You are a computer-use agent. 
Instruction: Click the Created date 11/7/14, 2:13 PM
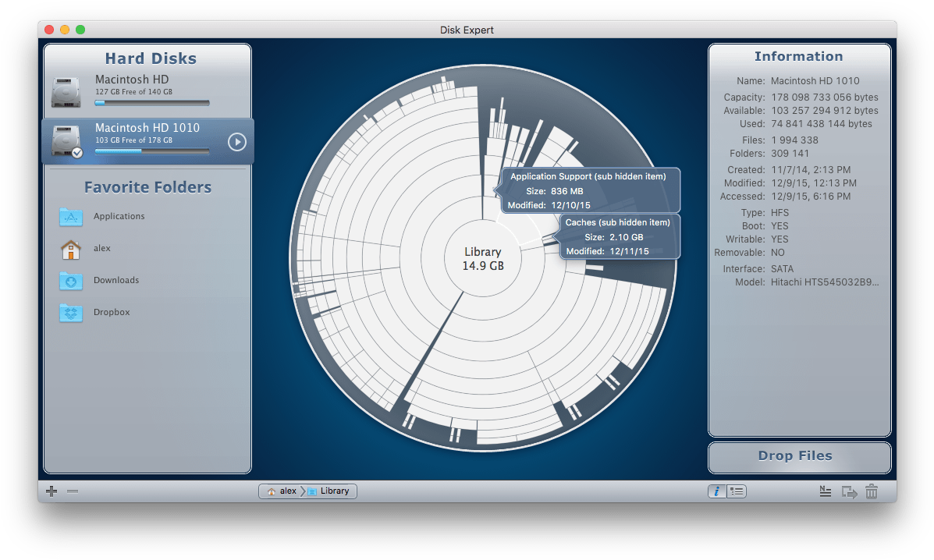[811, 170]
